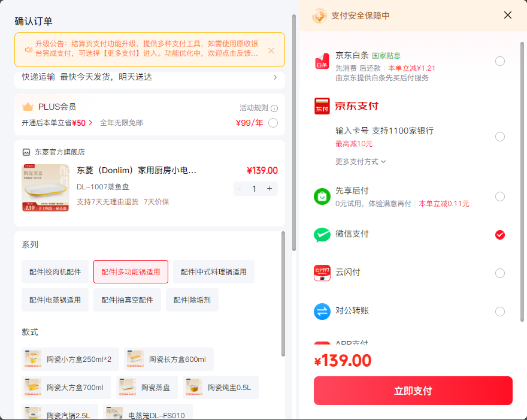
Task: Click the announcement speaker icon
Action: click(x=29, y=50)
